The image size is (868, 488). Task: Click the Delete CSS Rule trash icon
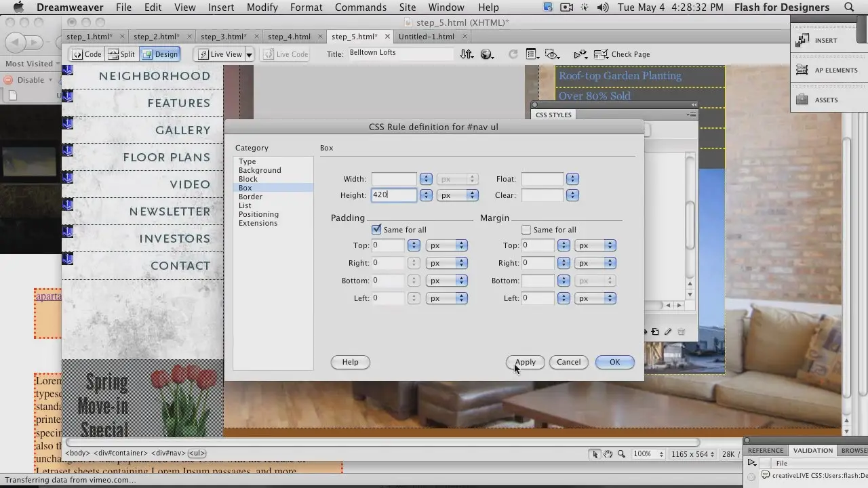click(x=682, y=332)
